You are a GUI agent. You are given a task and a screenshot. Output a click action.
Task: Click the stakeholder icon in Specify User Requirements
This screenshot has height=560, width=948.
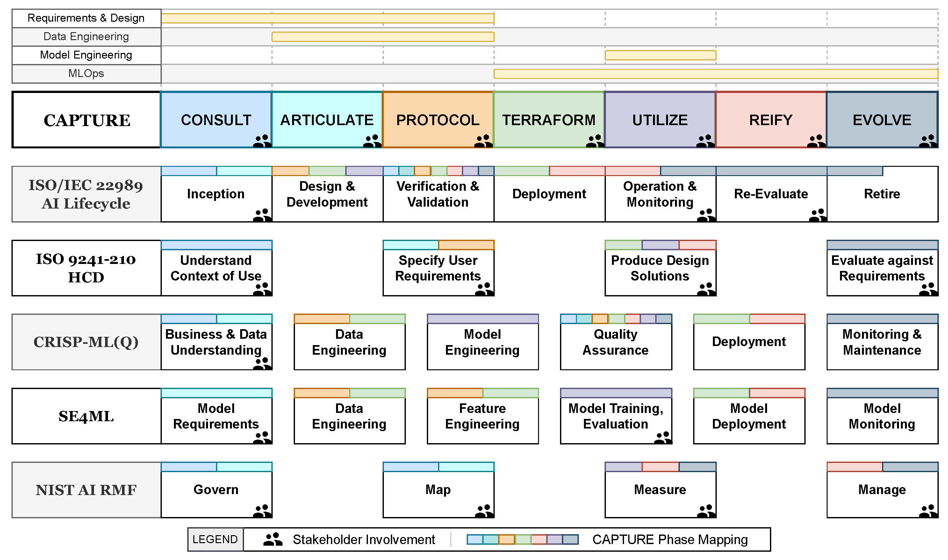484,289
